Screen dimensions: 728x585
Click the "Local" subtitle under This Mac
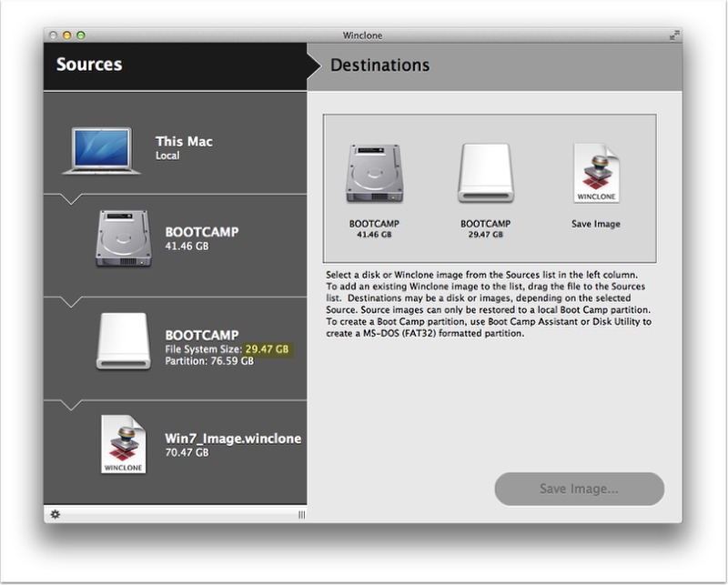167,156
